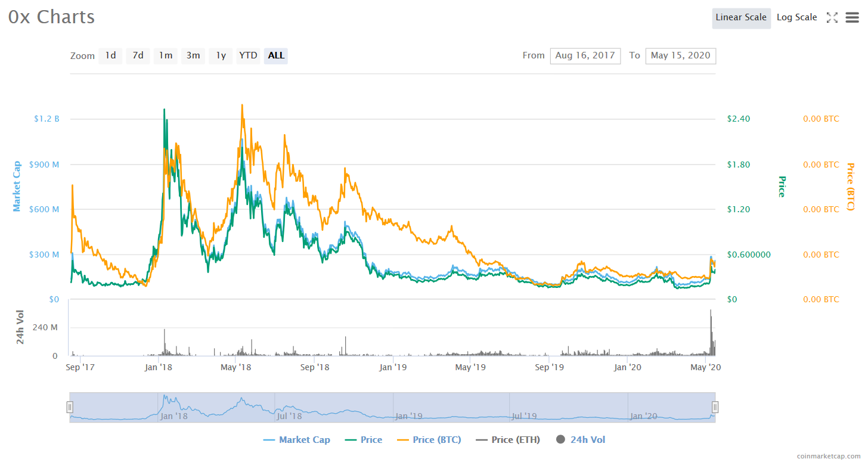Screen dimensions: 868x462
Task: Set zoom range to YTD
Action: (248, 55)
